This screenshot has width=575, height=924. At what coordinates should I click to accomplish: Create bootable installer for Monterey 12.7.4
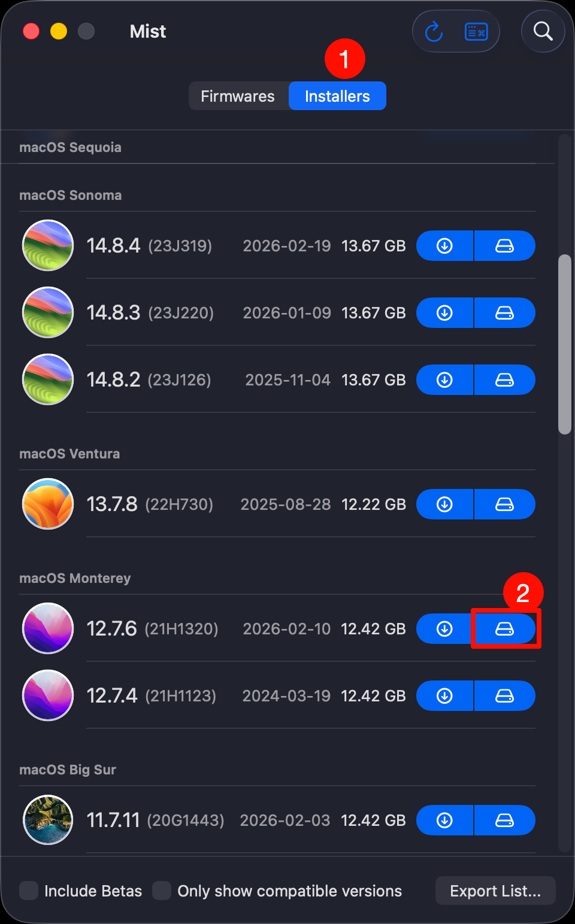(504, 696)
